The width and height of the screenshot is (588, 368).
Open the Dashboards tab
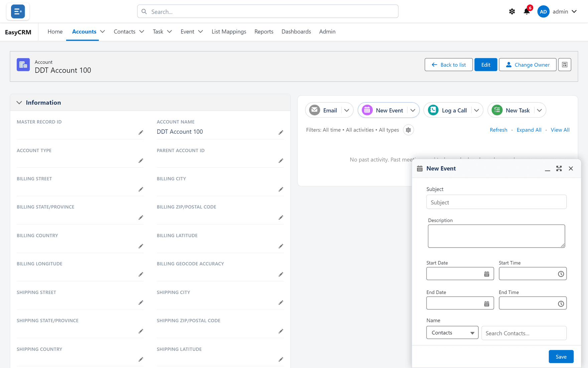pos(296,31)
